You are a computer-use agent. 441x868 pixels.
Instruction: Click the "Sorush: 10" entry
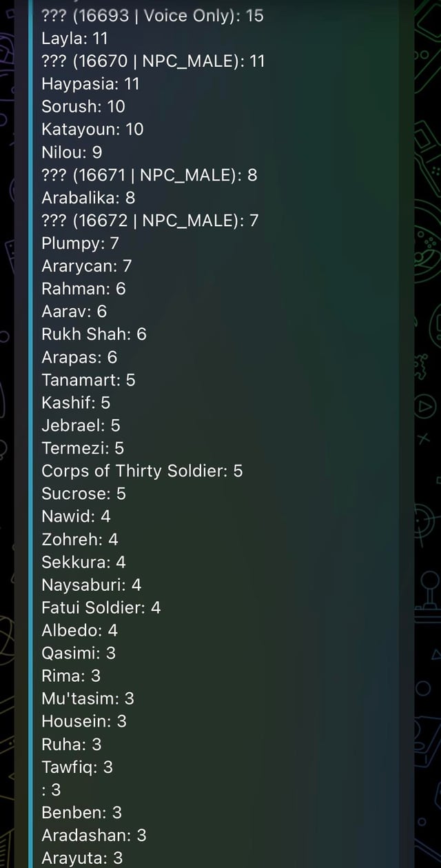pyautogui.click(x=83, y=107)
